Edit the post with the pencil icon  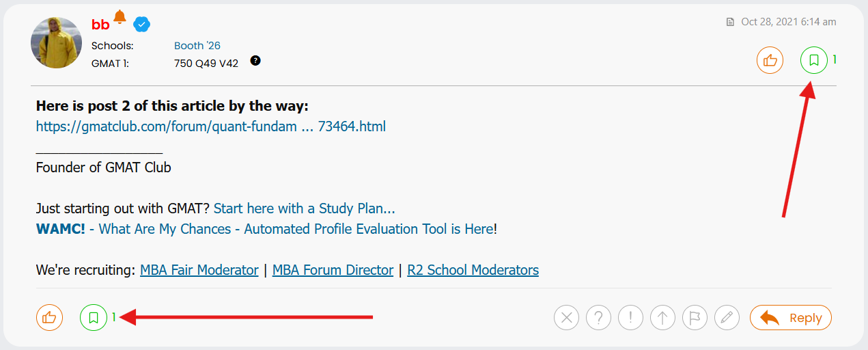coord(727,317)
